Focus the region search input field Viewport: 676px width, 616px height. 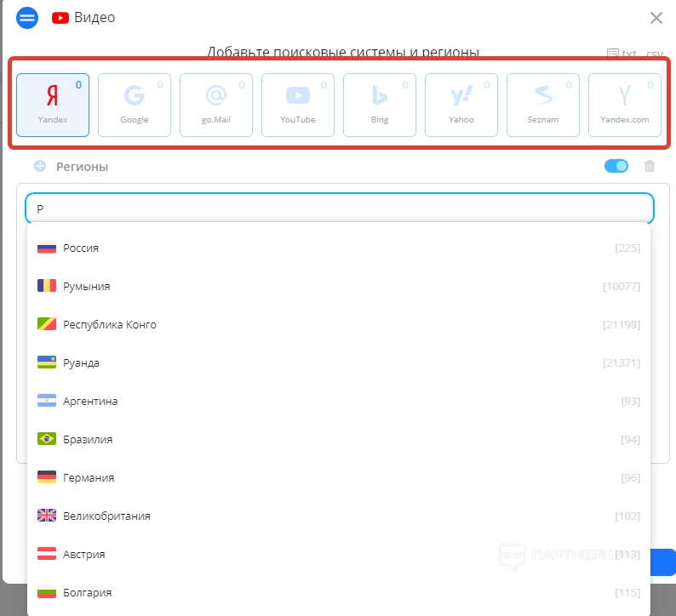click(x=340, y=209)
